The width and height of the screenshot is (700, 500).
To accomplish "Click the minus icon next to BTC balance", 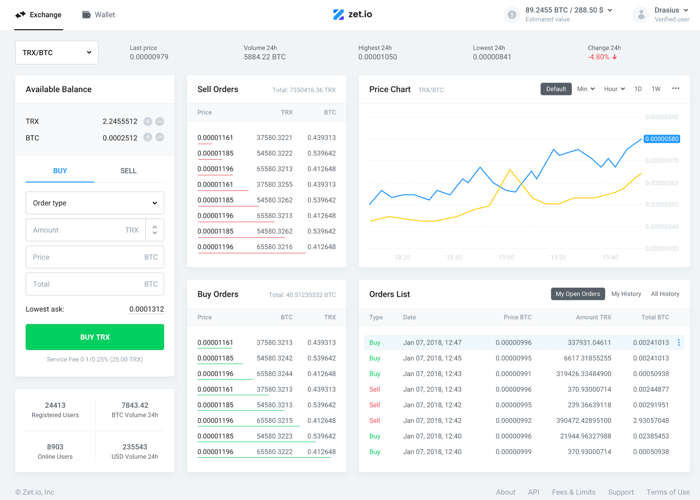I will pos(160,138).
